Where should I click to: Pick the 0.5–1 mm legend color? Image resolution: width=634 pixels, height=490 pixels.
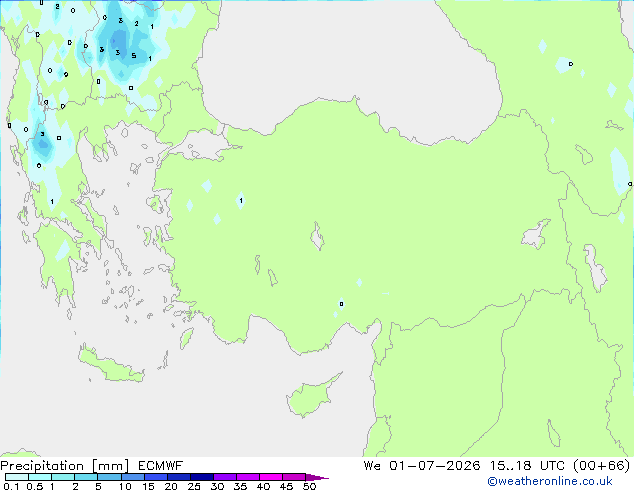coord(40,477)
